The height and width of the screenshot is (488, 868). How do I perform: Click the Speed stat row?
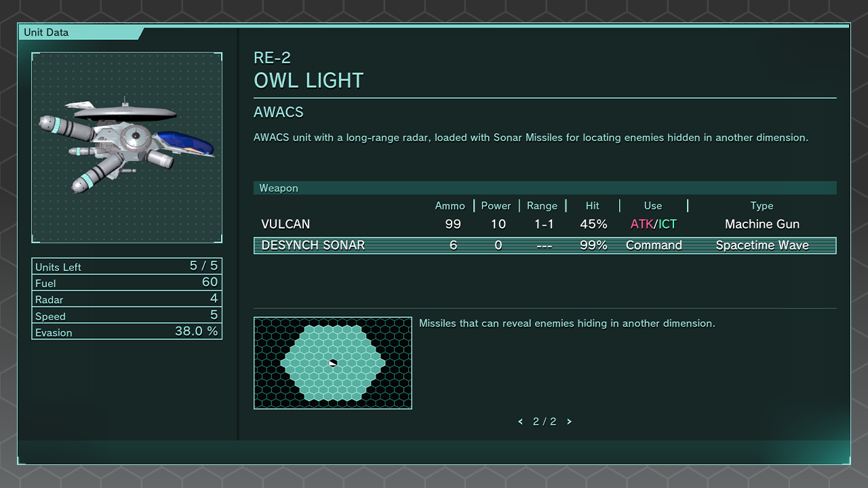[127, 316]
